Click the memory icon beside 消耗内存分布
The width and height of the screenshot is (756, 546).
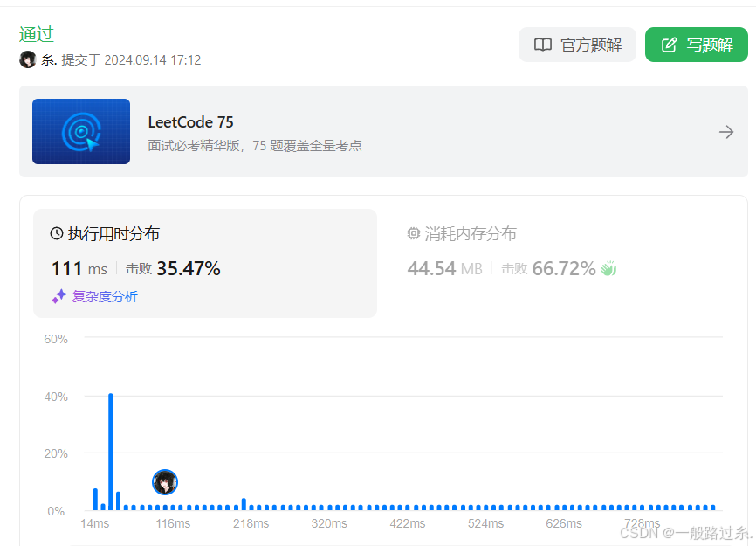tap(414, 233)
